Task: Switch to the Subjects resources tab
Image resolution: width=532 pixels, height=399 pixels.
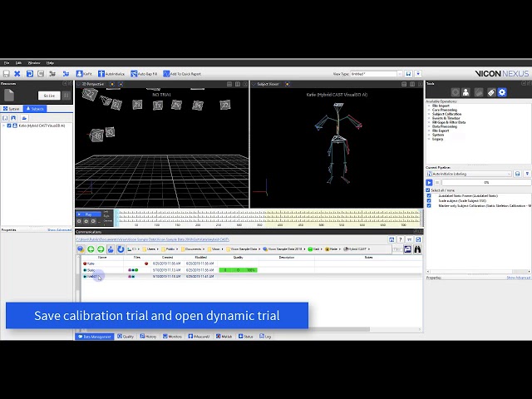Action: tap(35, 109)
